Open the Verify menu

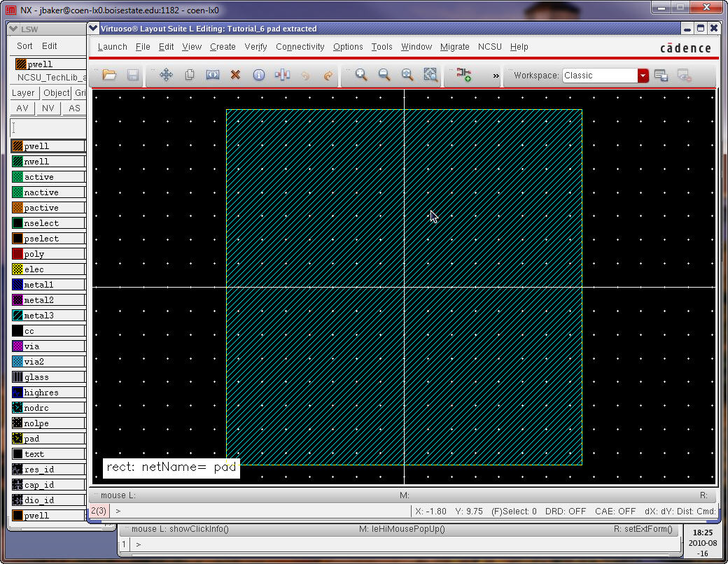click(x=255, y=47)
